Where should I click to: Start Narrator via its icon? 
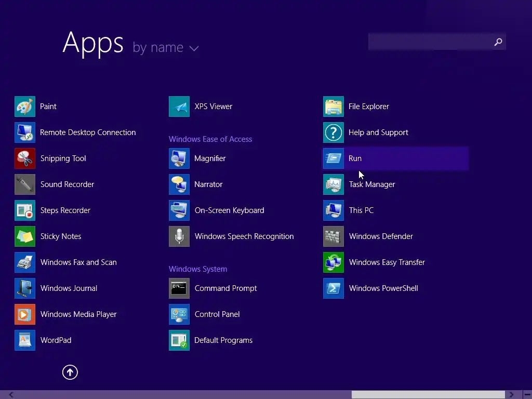179,184
